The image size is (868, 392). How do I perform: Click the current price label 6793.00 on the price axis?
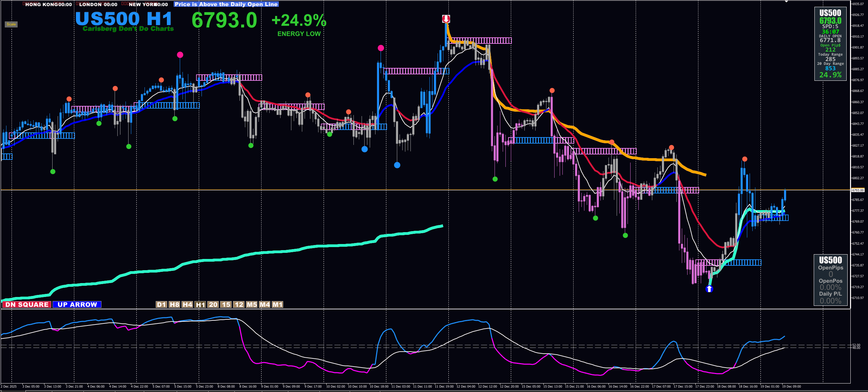[858, 190]
